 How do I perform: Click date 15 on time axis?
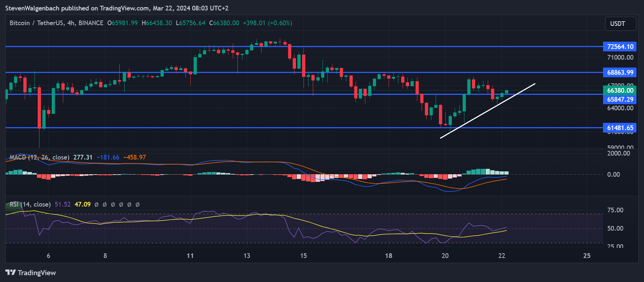[x=304, y=256]
